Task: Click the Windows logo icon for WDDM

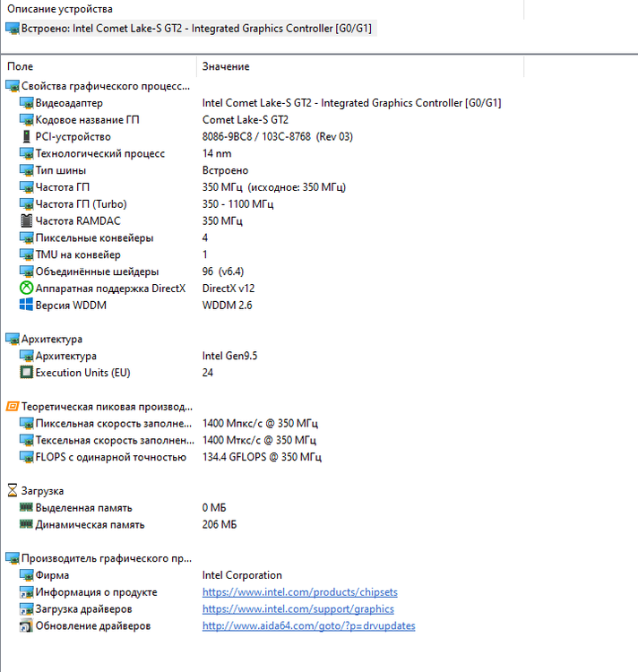Action: click(26, 306)
